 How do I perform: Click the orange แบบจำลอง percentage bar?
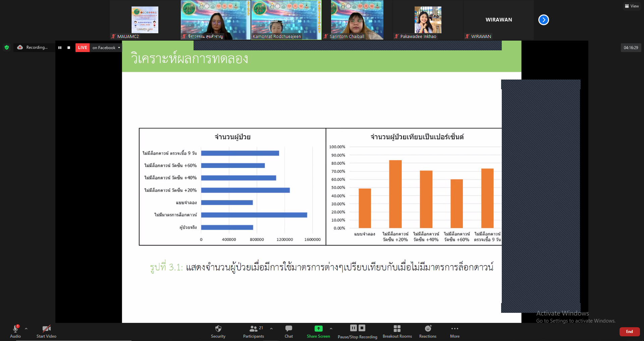(x=365, y=208)
